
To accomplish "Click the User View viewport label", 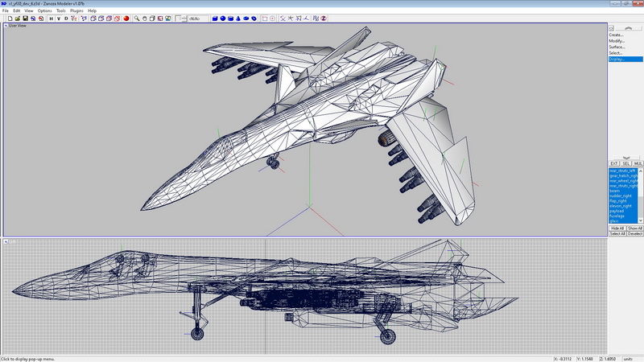I will (x=17, y=26).
